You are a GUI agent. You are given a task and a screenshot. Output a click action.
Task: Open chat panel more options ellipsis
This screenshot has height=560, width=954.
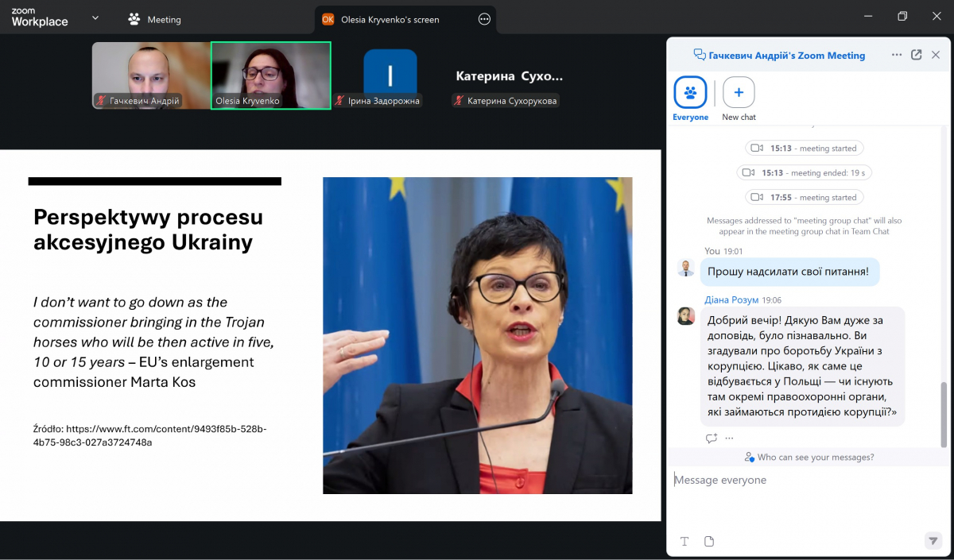pyautogui.click(x=897, y=55)
